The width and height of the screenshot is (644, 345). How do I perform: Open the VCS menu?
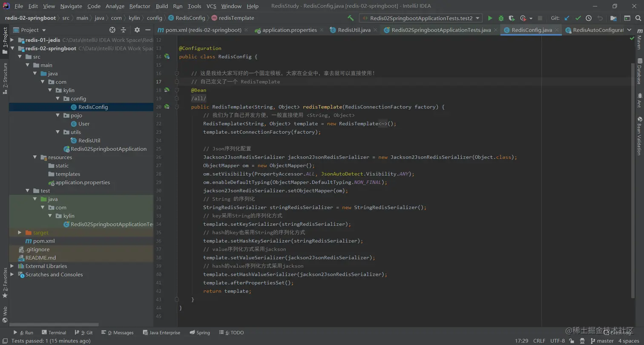pos(211,6)
